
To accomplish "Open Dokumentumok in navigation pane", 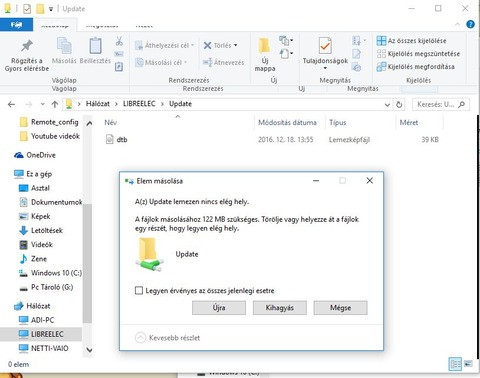I will pos(50,202).
